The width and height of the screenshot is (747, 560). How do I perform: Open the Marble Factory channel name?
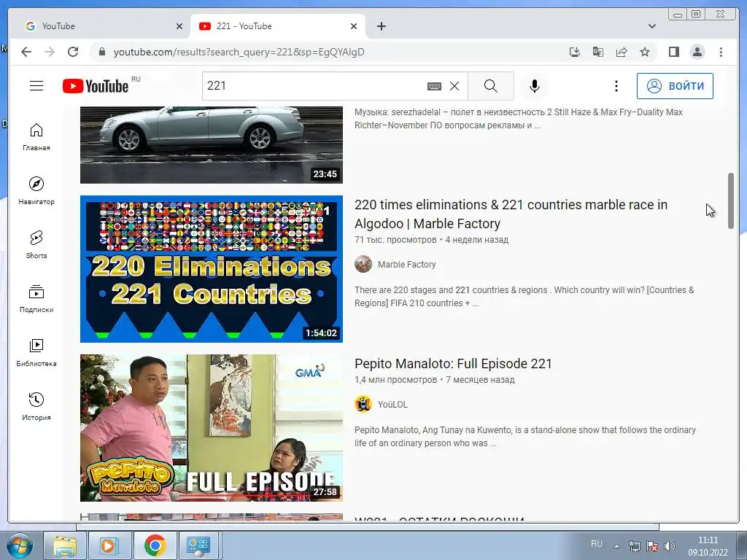click(x=406, y=265)
